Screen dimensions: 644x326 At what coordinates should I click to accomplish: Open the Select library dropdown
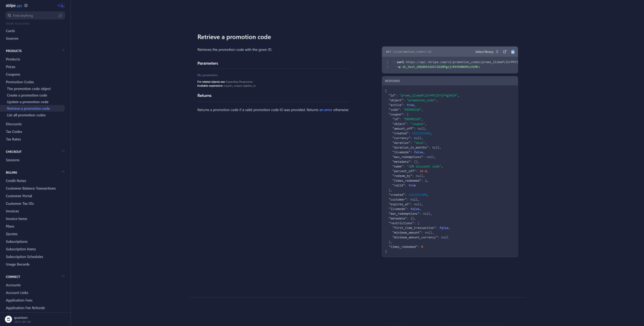486,52
